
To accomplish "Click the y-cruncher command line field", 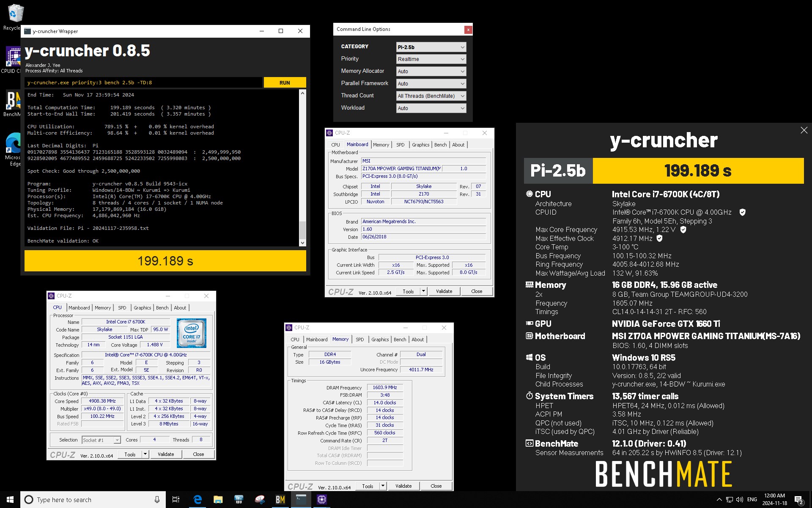I will coord(143,83).
